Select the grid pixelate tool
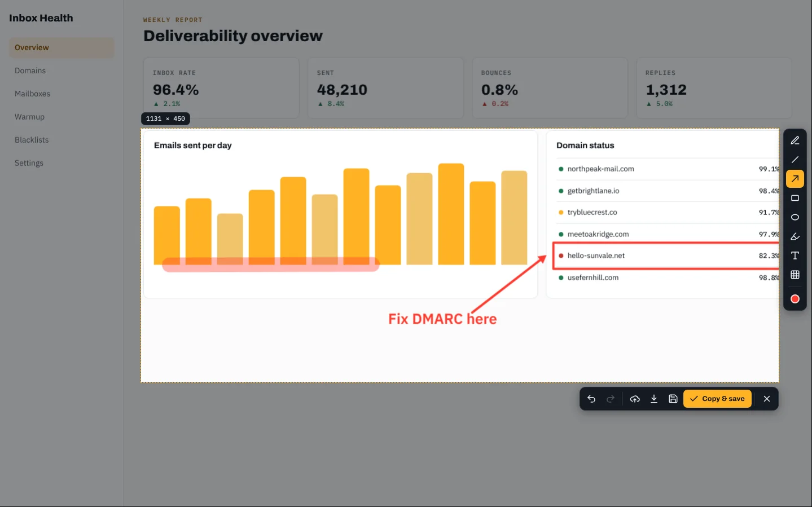 pos(795,275)
